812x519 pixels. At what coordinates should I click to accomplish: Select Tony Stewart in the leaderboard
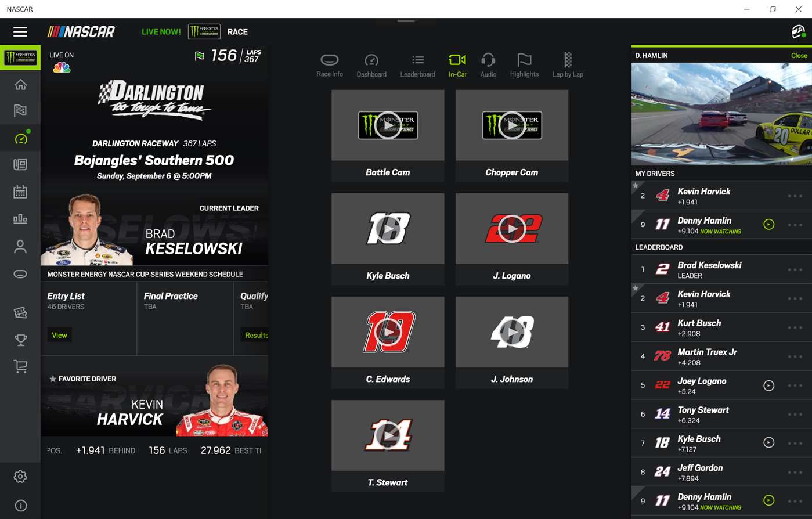[721, 415]
